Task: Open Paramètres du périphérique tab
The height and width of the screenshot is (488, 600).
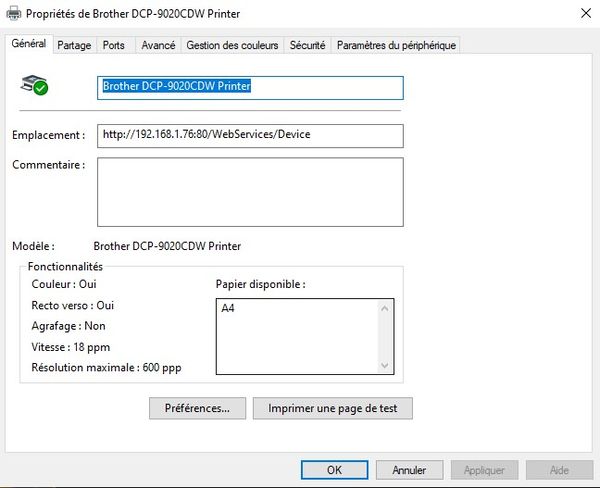Action: [396, 46]
